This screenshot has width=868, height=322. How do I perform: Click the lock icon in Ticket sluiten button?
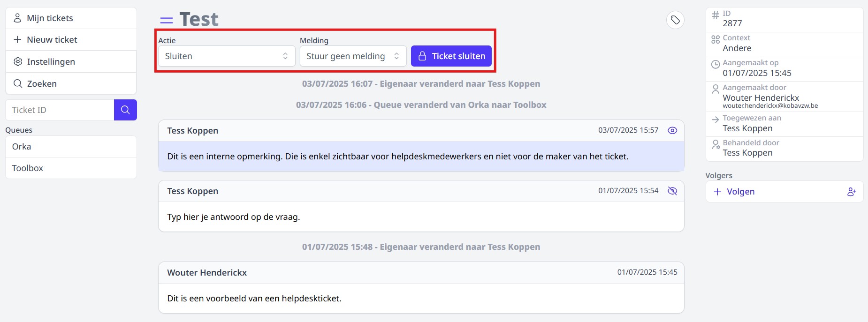click(x=422, y=56)
